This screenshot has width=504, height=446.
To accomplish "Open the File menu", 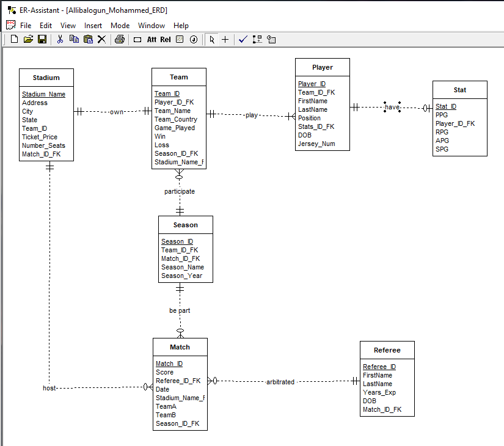I will 26,26.
